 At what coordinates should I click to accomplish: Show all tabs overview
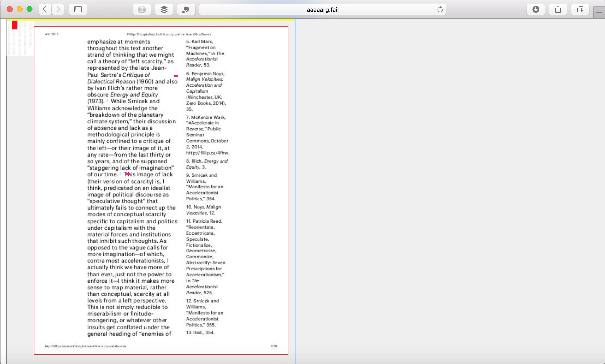tap(580, 9)
